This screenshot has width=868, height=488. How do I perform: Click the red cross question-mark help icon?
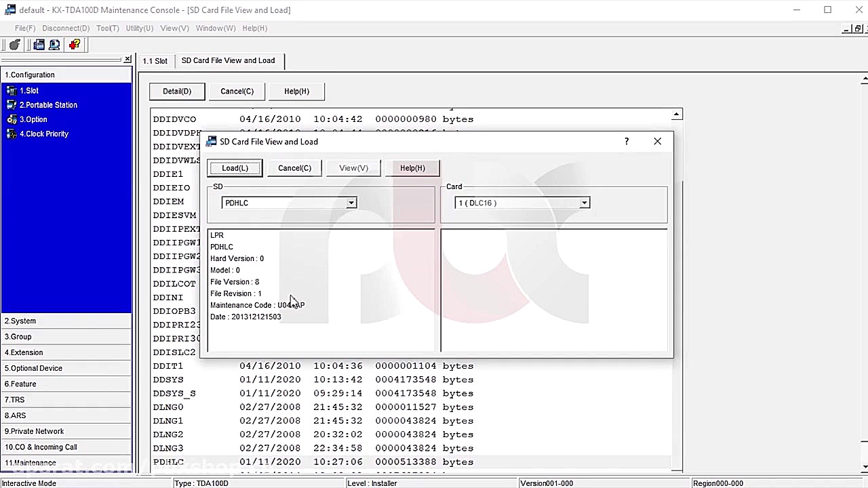coord(75,45)
